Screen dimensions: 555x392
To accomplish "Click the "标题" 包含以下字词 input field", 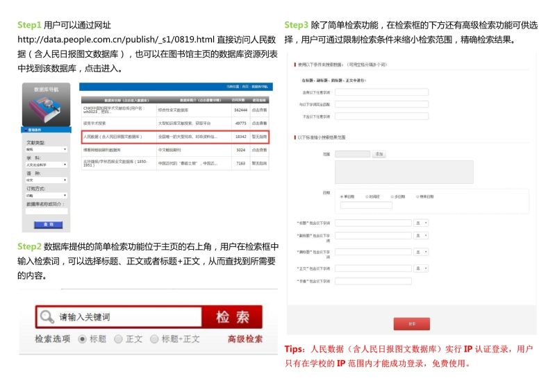I will 373,223.
